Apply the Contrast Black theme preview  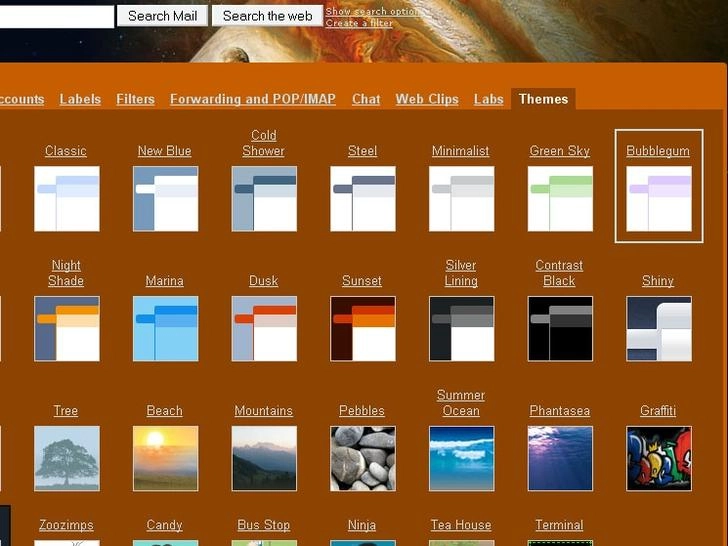[560, 329]
